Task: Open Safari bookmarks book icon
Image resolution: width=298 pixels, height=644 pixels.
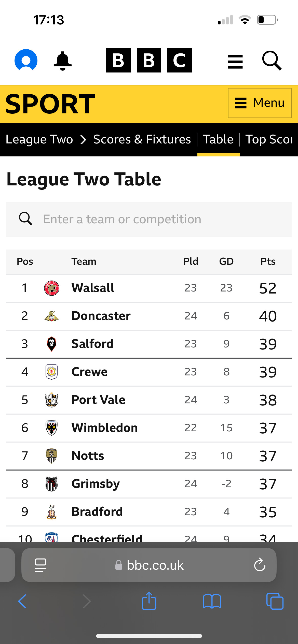Action: point(212,601)
